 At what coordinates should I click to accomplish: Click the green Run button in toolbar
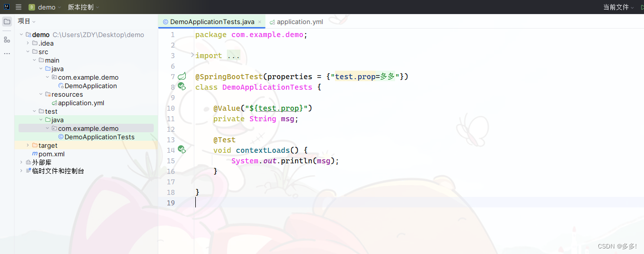641,7
